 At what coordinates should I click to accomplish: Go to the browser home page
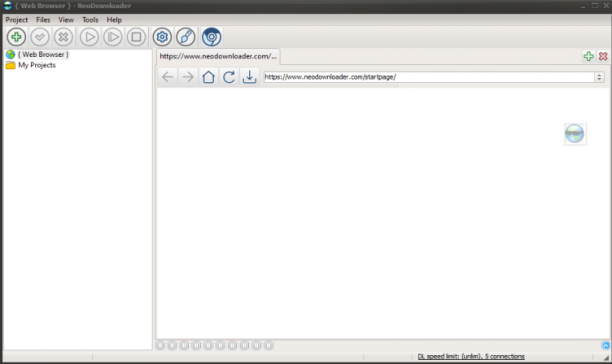click(x=208, y=77)
